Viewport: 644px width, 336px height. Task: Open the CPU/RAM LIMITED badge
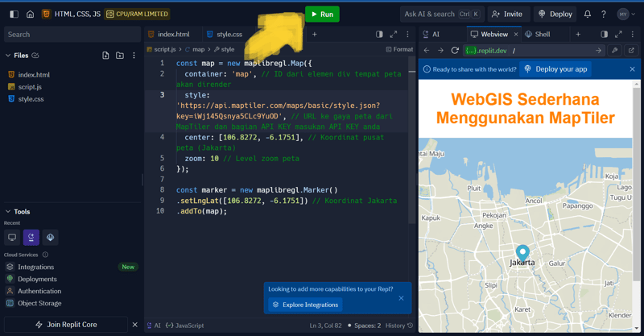tap(137, 14)
